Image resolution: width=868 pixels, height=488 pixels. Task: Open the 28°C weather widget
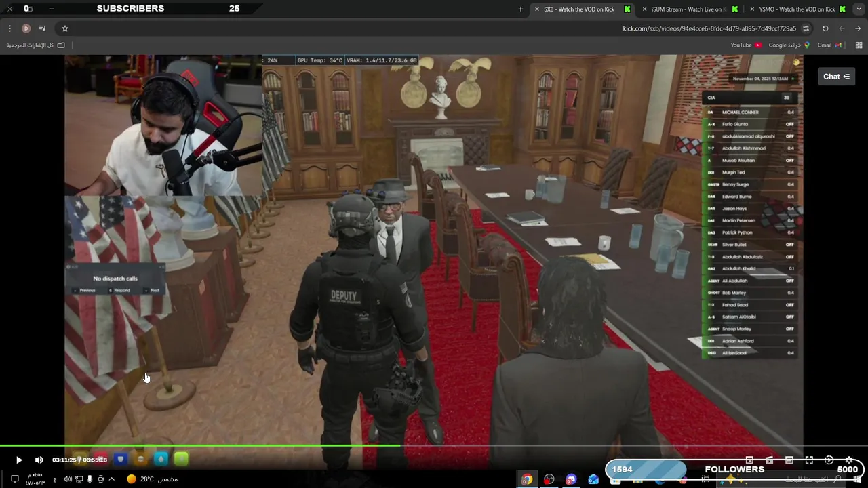(x=152, y=479)
